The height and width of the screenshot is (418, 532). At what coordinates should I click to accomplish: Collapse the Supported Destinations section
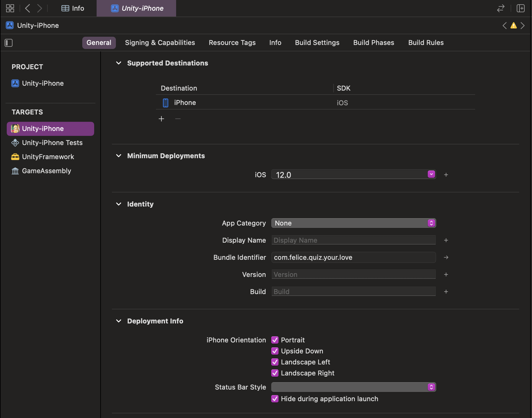pyautogui.click(x=119, y=63)
